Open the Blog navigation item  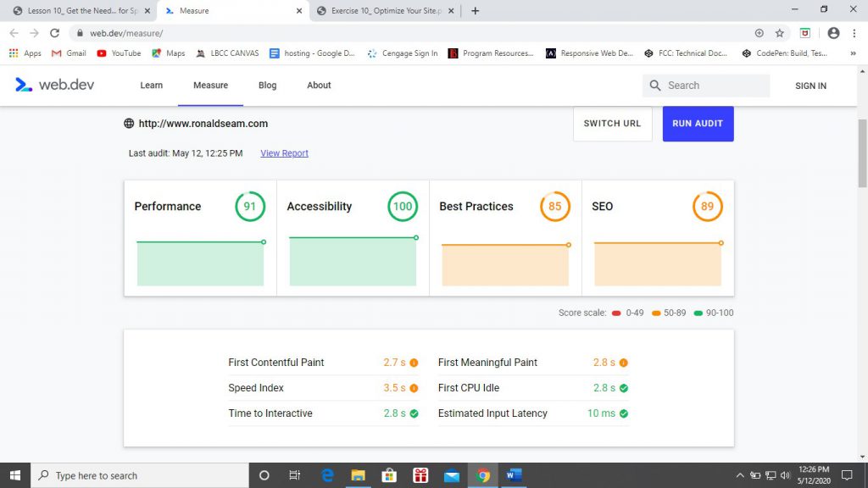pyautogui.click(x=267, y=86)
